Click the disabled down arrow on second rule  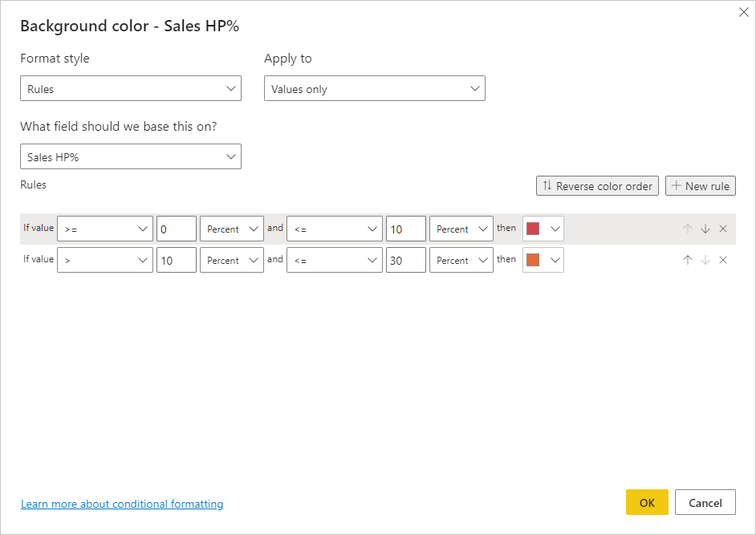(705, 260)
